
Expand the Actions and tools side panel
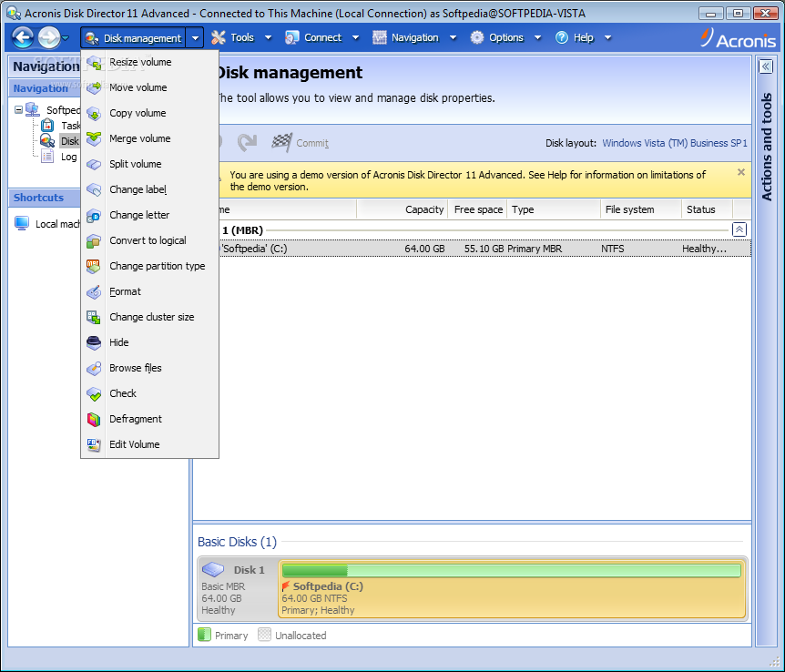(x=766, y=66)
